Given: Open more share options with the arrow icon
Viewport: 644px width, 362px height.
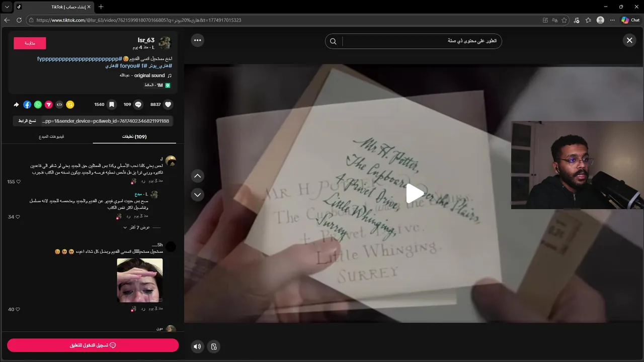Looking at the screenshot, I should [x=16, y=105].
